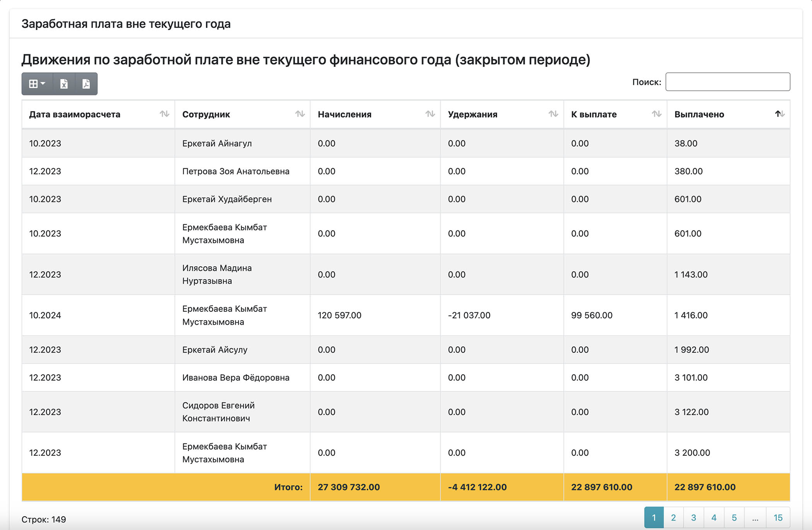812x530 pixels.
Task: Toggle the Выплачено column sort direction
Action: (x=780, y=114)
